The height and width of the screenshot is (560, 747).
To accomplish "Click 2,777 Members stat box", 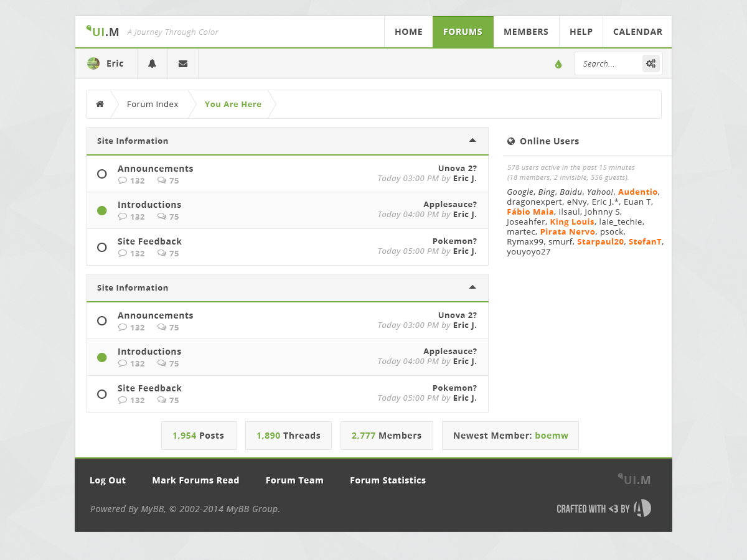I will click(x=387, y=436).
